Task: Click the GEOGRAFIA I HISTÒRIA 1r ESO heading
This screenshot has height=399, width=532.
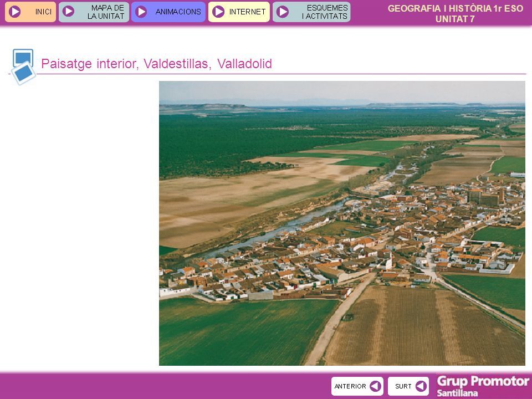Action: [x=456, y=8]
